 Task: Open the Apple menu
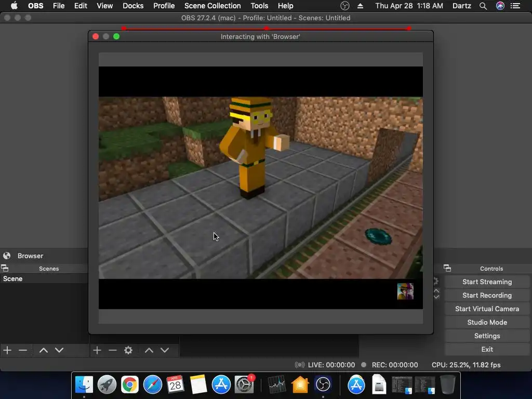tap(14, 6)
